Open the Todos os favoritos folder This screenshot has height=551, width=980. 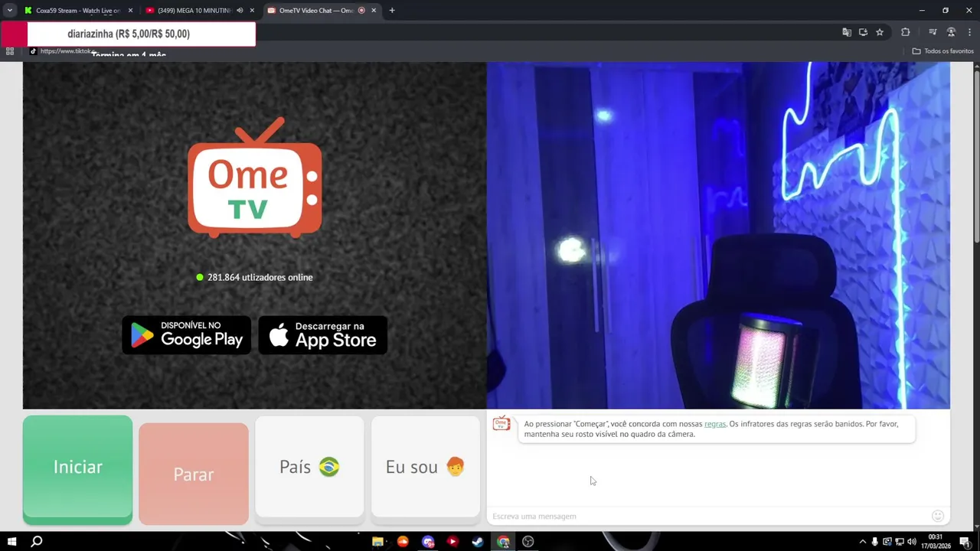coord(942,51)
